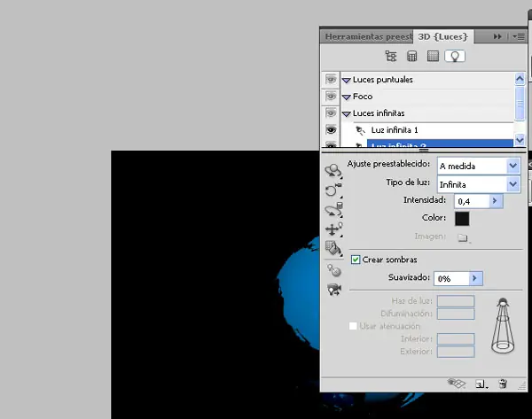
Task: Click the point light at origin icon
Action: (x=334, y=270)
